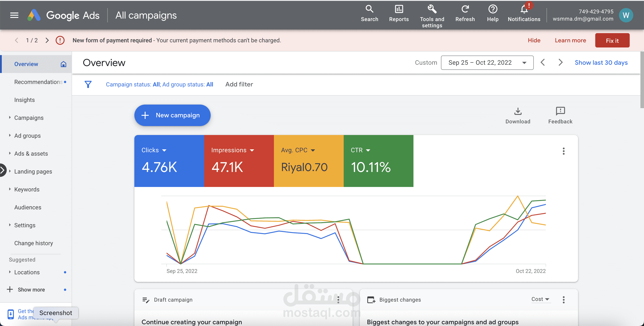Open the Help question mark
Viewport: 644px width, 326px height.
pyautogui.click(x=492, y=9)
